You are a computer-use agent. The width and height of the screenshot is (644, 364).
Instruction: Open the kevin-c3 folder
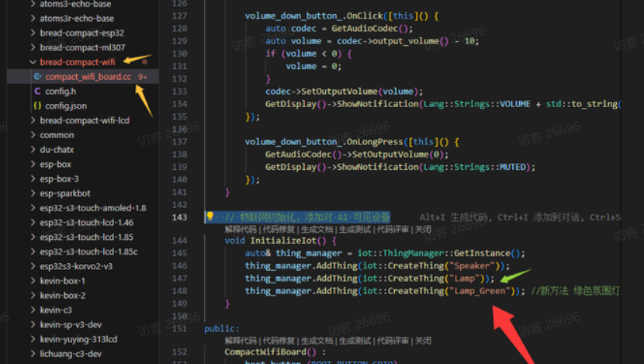[56, 310]
